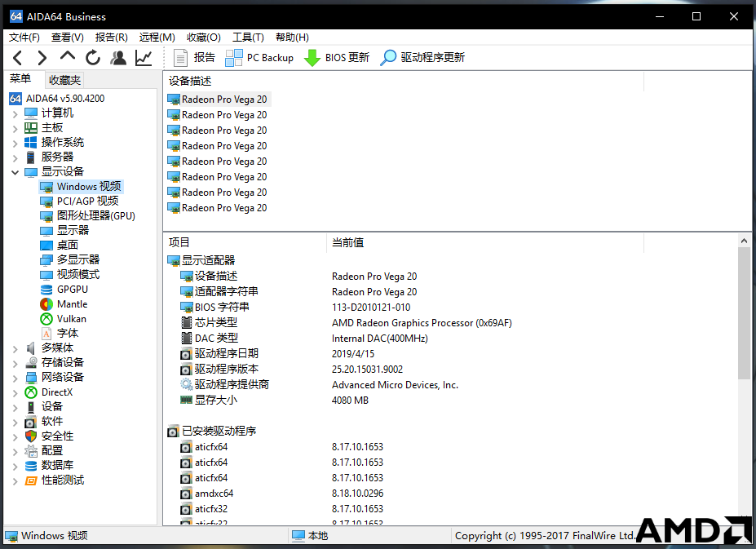The height and width of the screenshot is (549, 756).
Task: Select PCI/AGP 视频 in the tree
Action: point(80,201)
